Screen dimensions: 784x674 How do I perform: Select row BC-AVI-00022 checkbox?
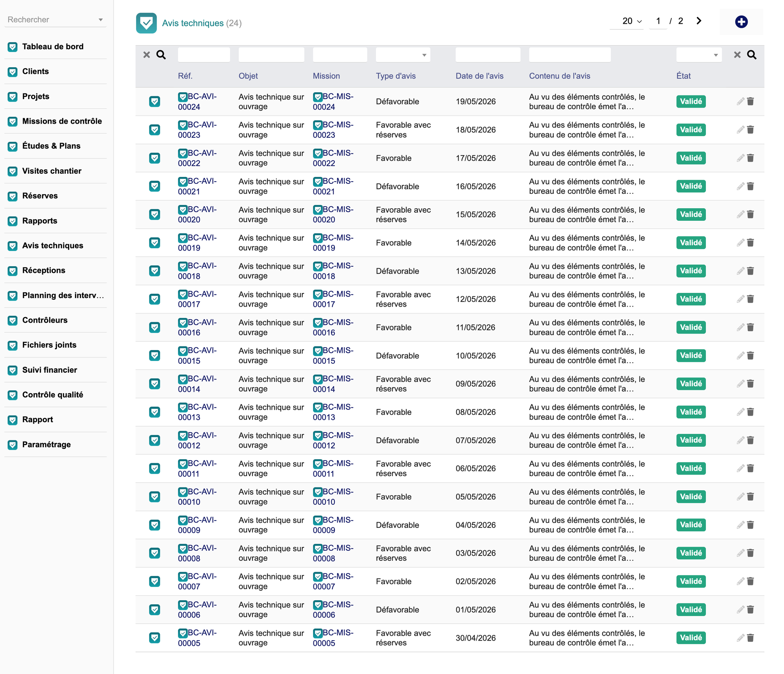pos(155,158)
